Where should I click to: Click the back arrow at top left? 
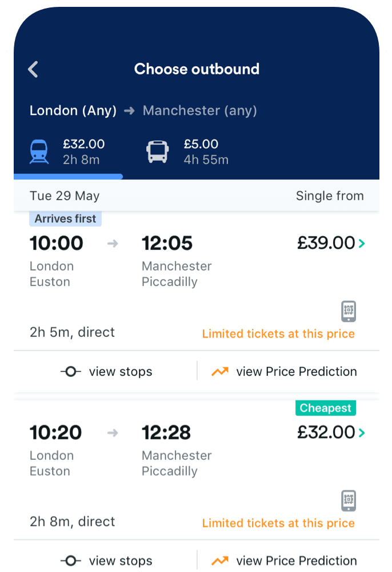click(33, 69)
